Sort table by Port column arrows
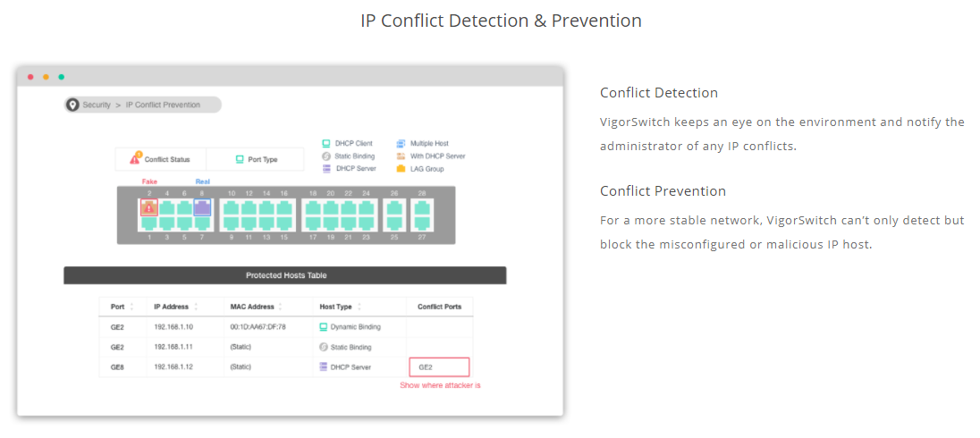 tap(131, 307)
